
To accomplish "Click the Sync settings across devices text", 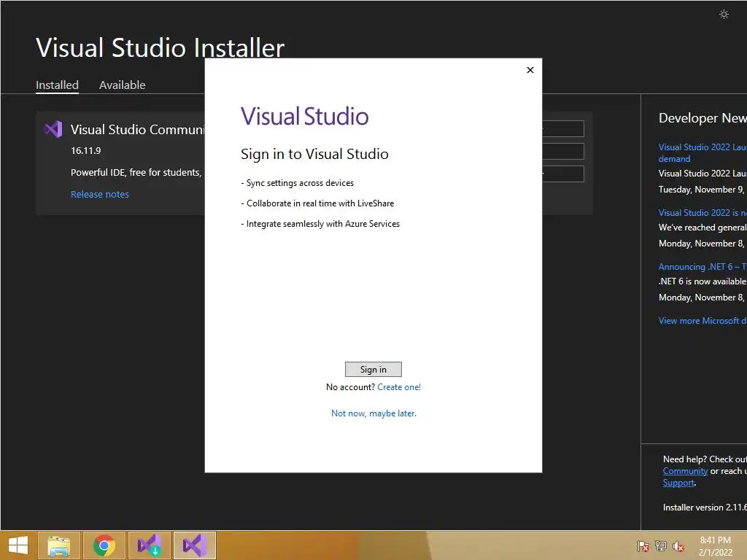I will pos(298,183).
